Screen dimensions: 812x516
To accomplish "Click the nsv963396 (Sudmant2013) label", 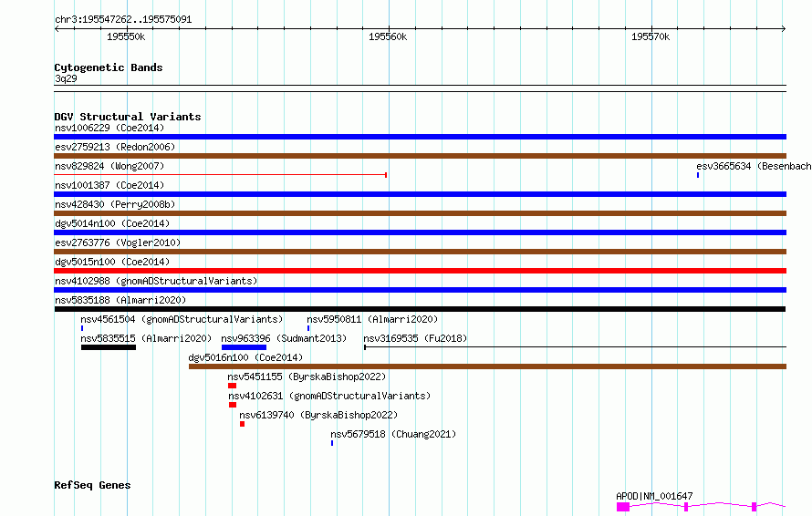I will [x=284, y=338].
